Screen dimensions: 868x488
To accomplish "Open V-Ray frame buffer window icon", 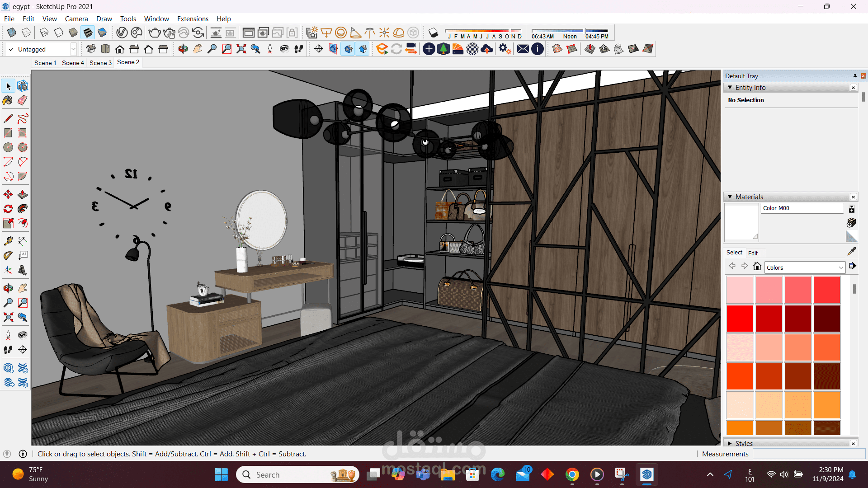I will (x=248, y=33).
